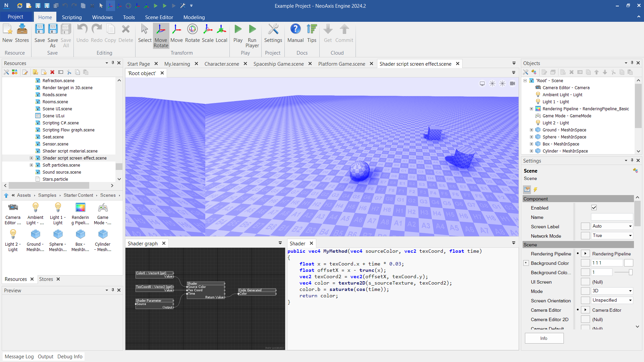Select the Rotate transform tool
This screenshot has width=644, height=362.
tap(192, 33)
